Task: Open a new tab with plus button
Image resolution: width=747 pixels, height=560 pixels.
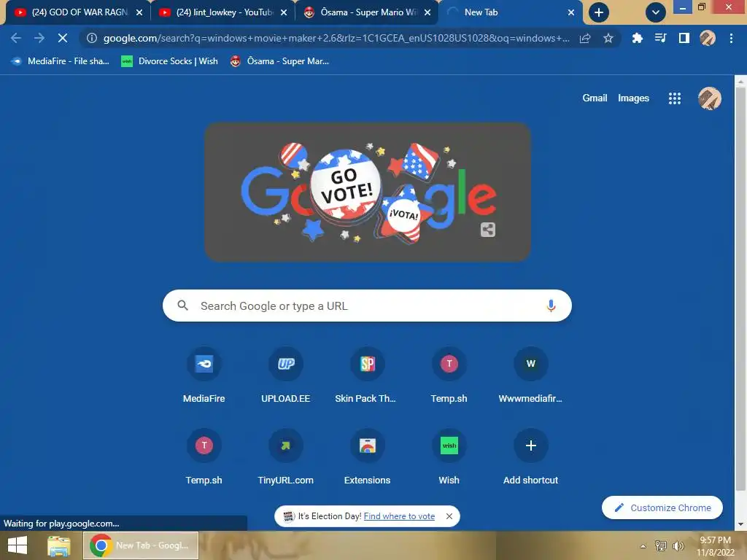Action: point(598,12)
